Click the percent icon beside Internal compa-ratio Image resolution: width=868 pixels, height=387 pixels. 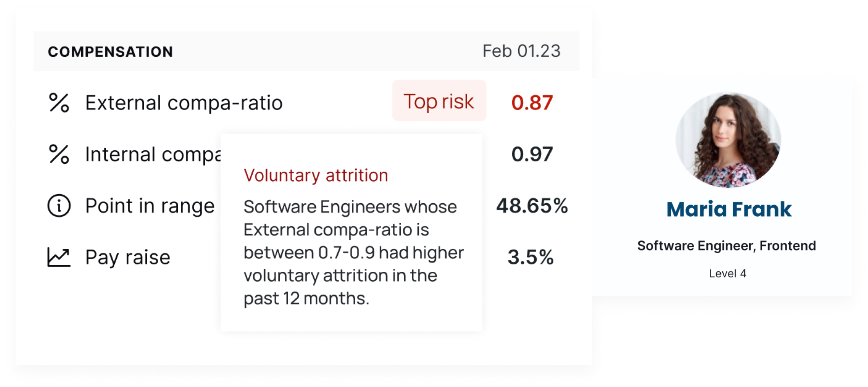coord(59,154)
